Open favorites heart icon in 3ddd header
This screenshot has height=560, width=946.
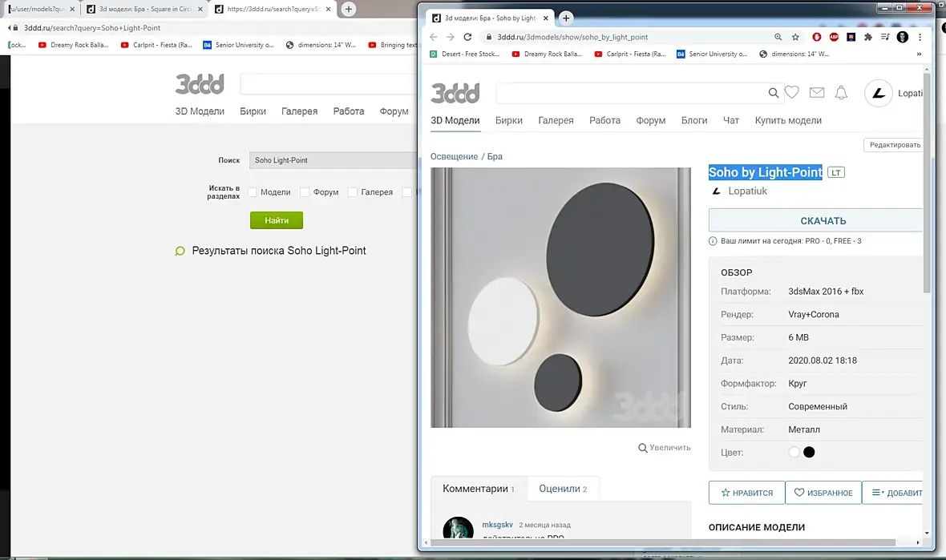click(x=791, y=92)
